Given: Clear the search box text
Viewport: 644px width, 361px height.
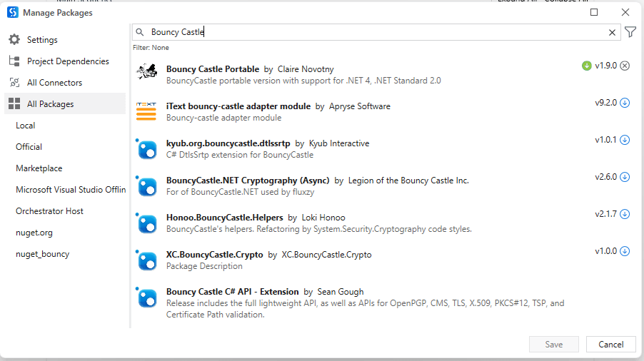Looking at the screenshot, I should (612, 32).
